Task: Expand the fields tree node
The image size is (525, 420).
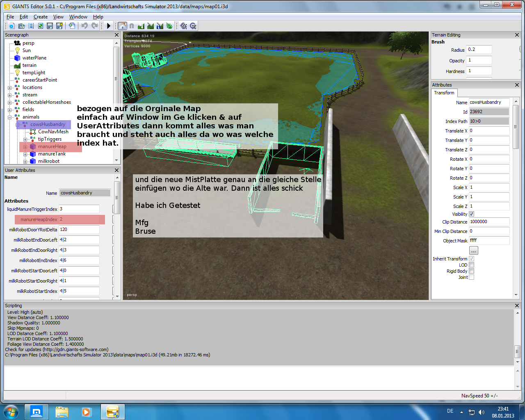Action: 9,110
